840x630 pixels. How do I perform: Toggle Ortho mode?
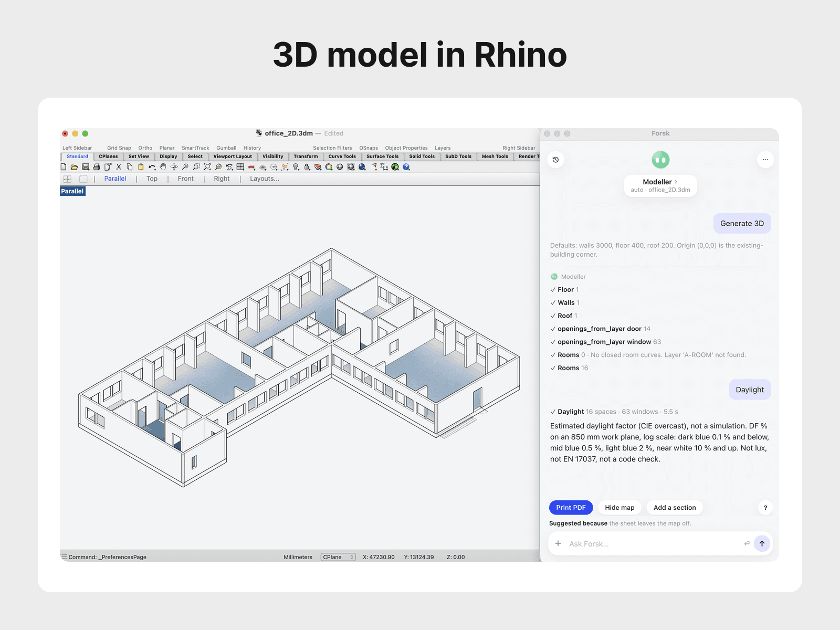[145, 148]
